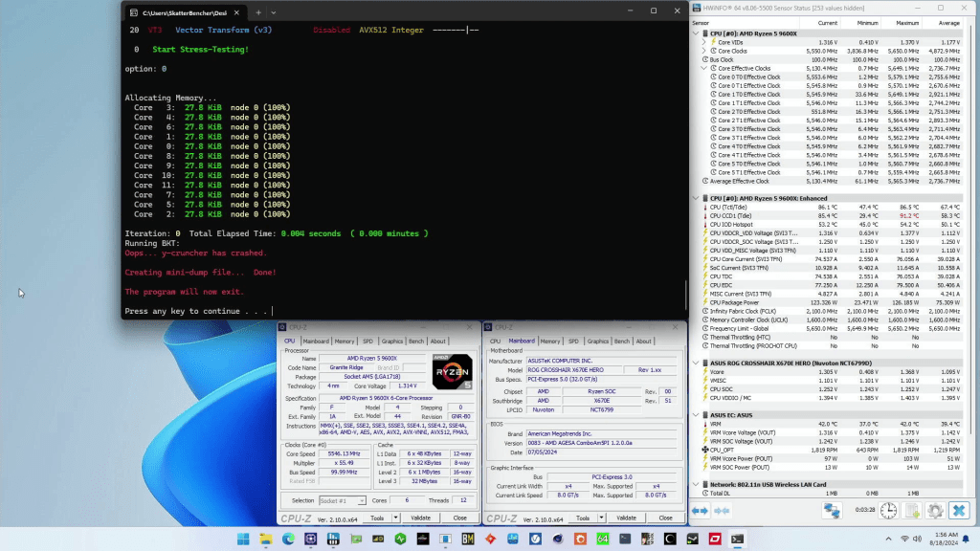980x551 pixels.
Task: Click HWiNFO shrink-layout arrows icon
Action: click(722, 511)
